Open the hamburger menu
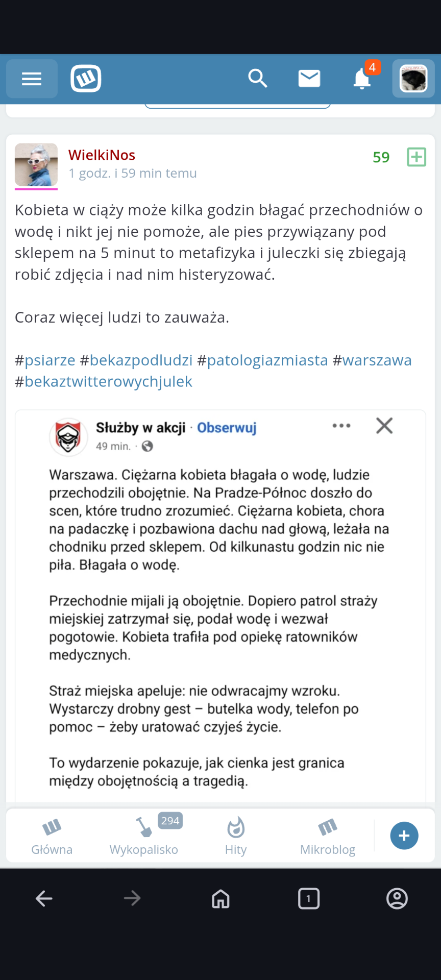Screen dimensions: 441x980 point(32,79)
